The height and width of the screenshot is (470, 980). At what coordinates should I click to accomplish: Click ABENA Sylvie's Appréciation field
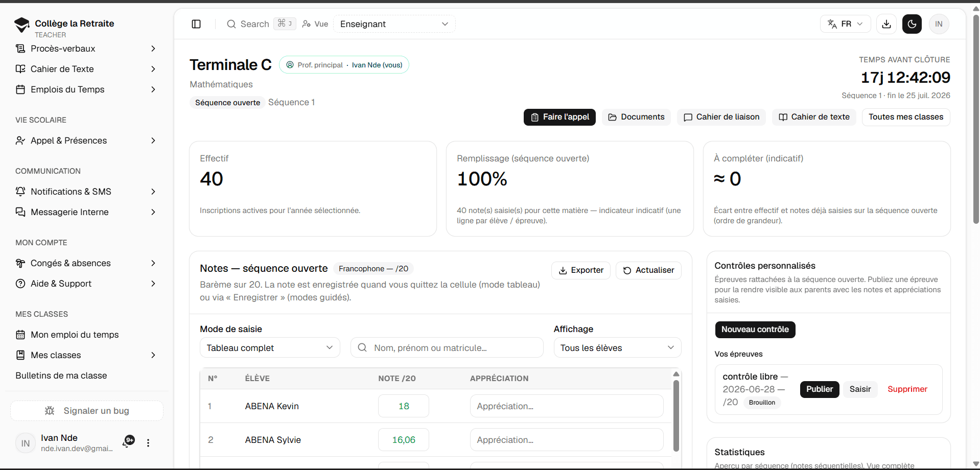tap(567, 440)
